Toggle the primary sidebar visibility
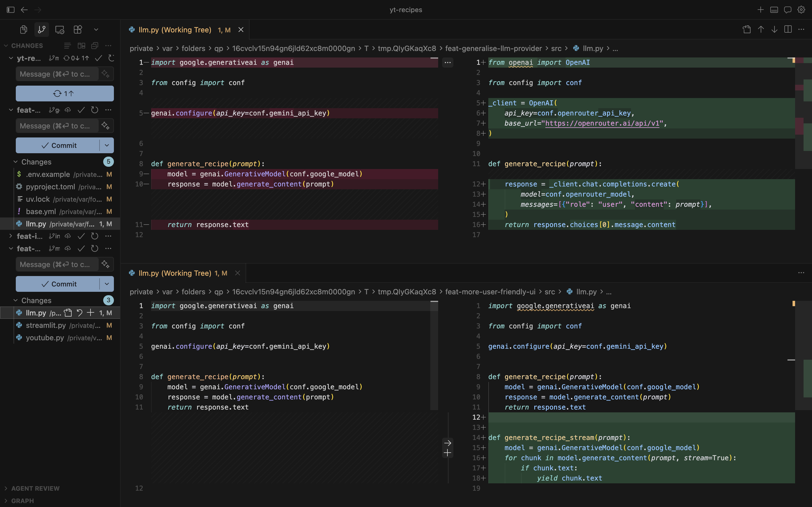The width and height of the screenshot is (812, 507). coord(11,10)
